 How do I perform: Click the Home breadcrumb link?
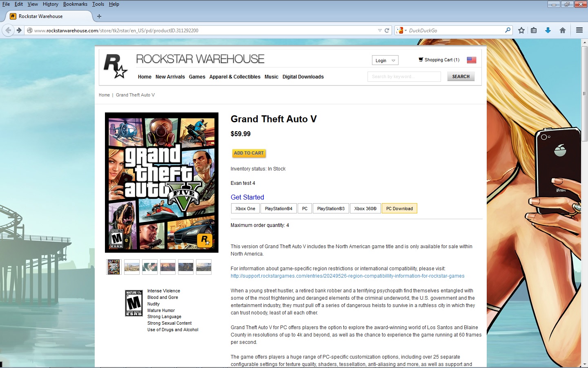(104, 95)
